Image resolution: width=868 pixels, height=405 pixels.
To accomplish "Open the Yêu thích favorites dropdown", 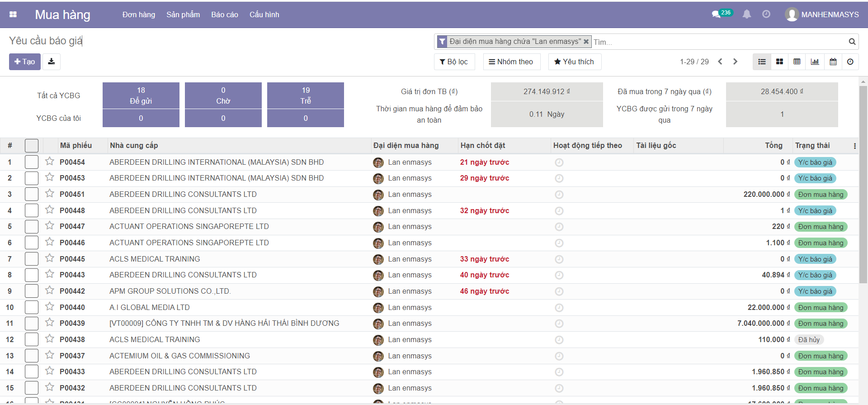I will (x=574, y=62).
